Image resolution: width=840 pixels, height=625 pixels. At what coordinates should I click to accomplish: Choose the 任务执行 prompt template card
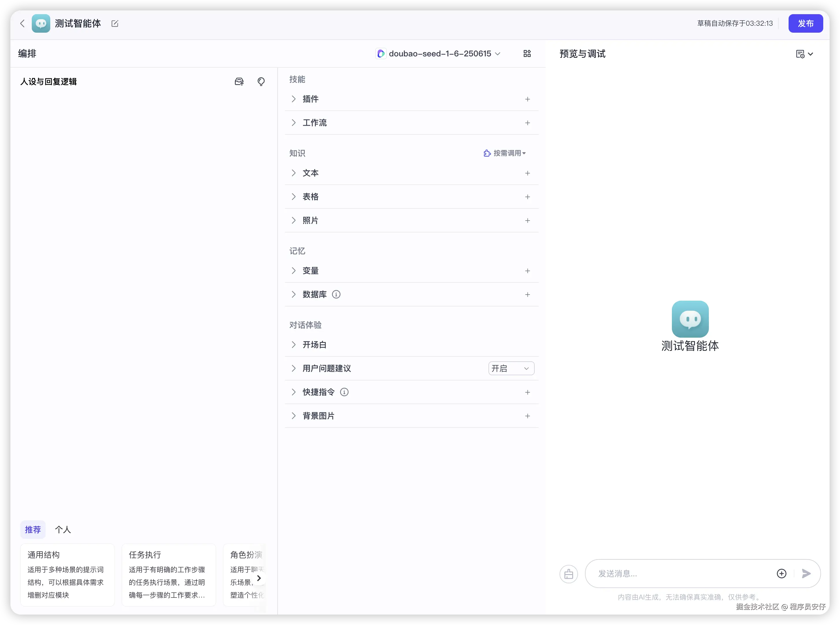[x=169, y=574]
